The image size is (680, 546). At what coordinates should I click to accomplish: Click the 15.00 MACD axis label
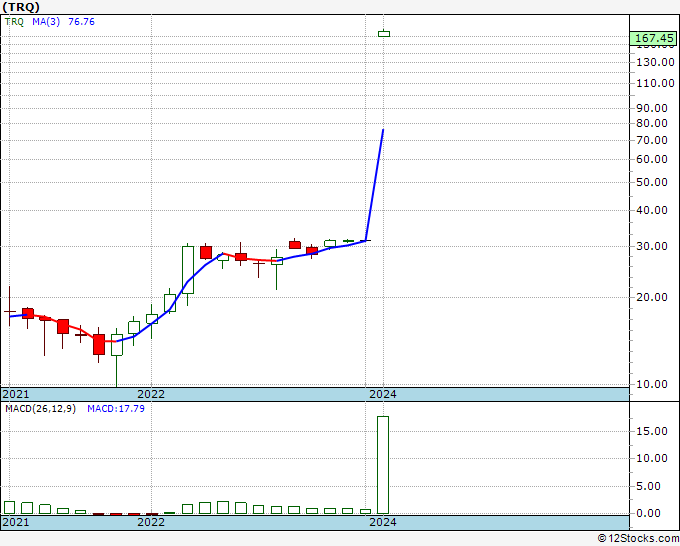tap(652, 431)
